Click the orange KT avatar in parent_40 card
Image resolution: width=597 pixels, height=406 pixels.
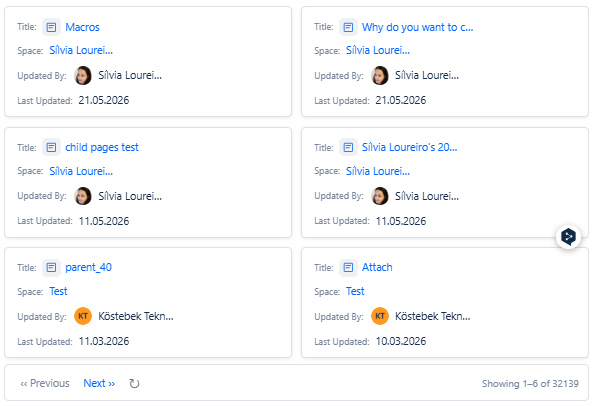[83, 316]
